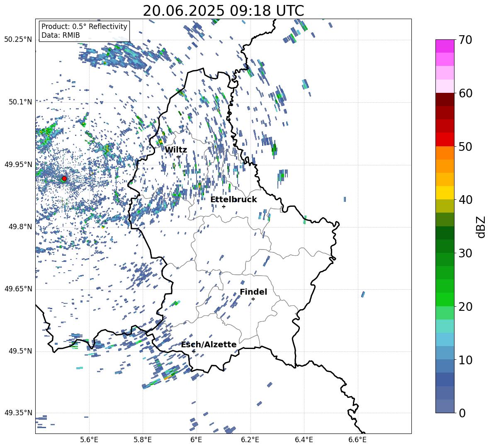491x448 pixels.
Task: Click the 6.6°E longitude label
Action: 357,440
